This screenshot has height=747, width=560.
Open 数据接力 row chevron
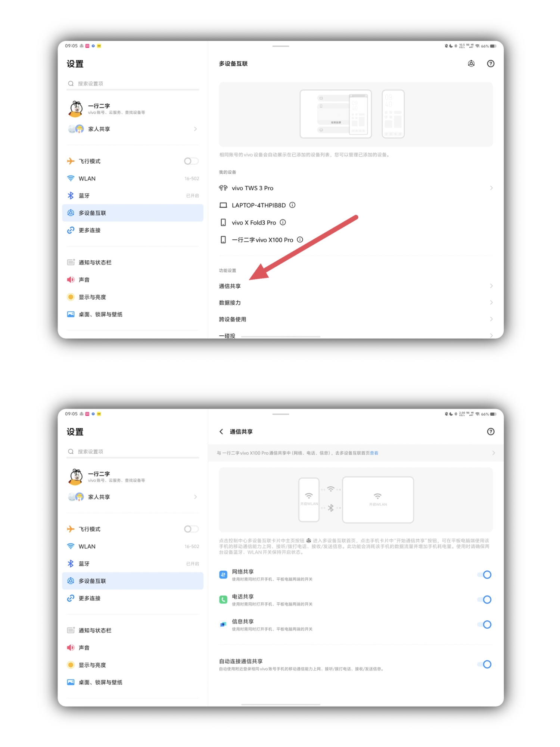[x=491, y=302]
